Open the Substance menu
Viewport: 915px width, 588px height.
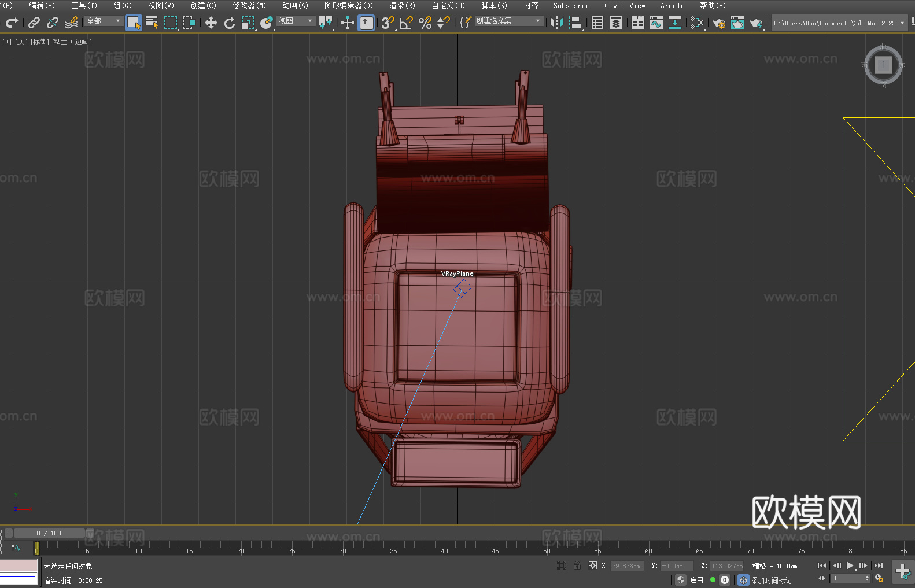(571, 5)
